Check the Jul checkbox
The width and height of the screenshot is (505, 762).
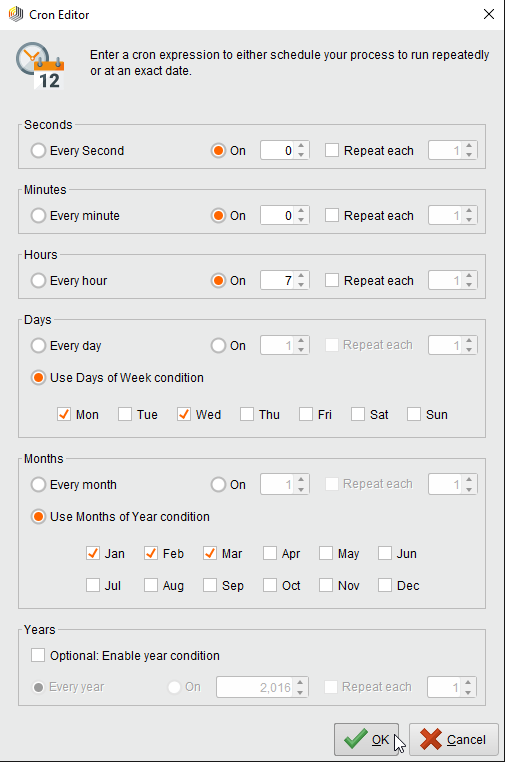(92, 585)
